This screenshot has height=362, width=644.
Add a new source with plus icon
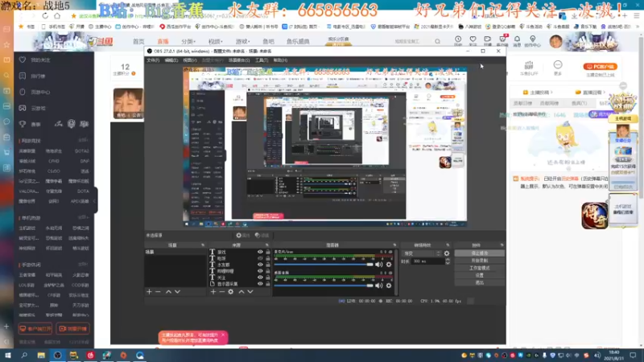[x=213, y=291]
